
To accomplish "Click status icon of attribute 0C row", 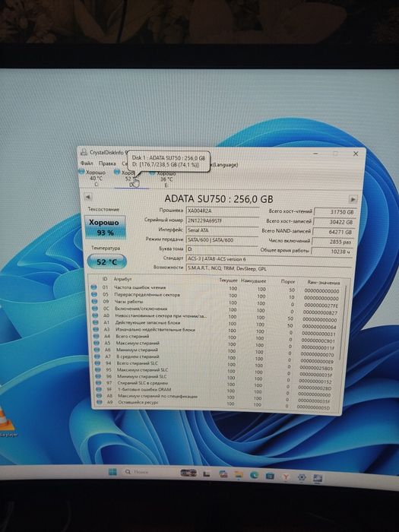I will pyautogui.click(x=95, y=309).
